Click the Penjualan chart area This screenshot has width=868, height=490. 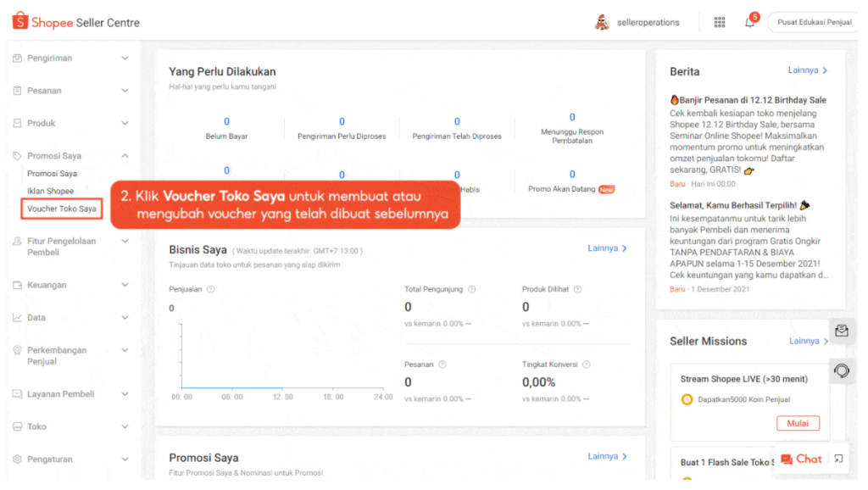282,356
